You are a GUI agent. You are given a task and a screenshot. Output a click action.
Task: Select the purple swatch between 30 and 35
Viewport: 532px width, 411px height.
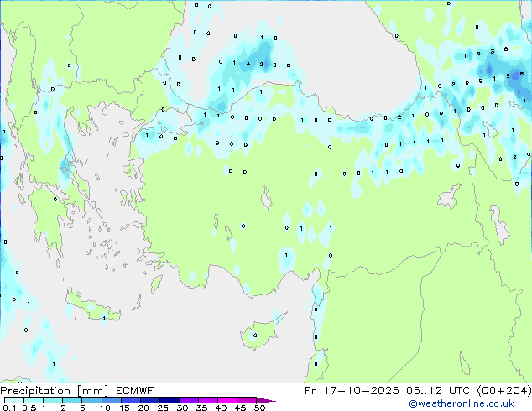189,400
